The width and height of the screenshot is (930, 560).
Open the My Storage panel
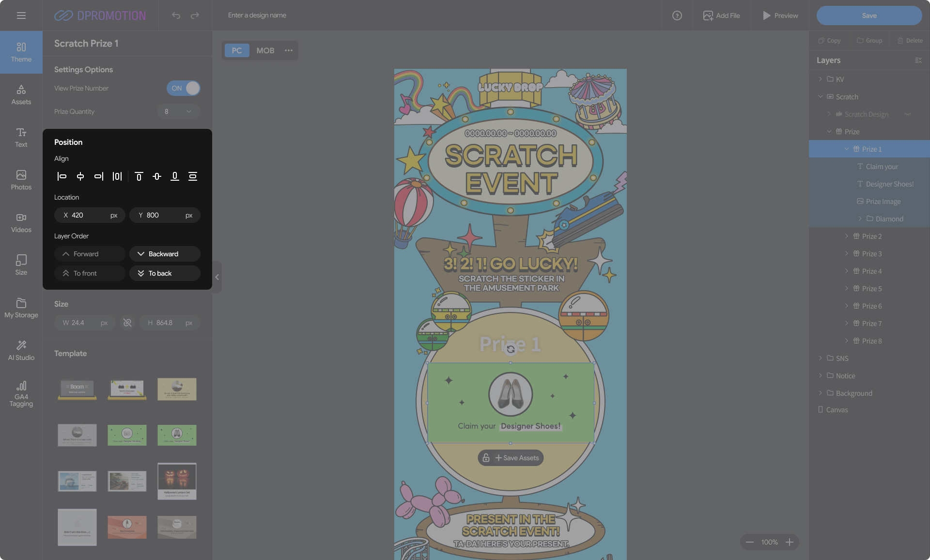pyautogui.click(x=21, y=308)
